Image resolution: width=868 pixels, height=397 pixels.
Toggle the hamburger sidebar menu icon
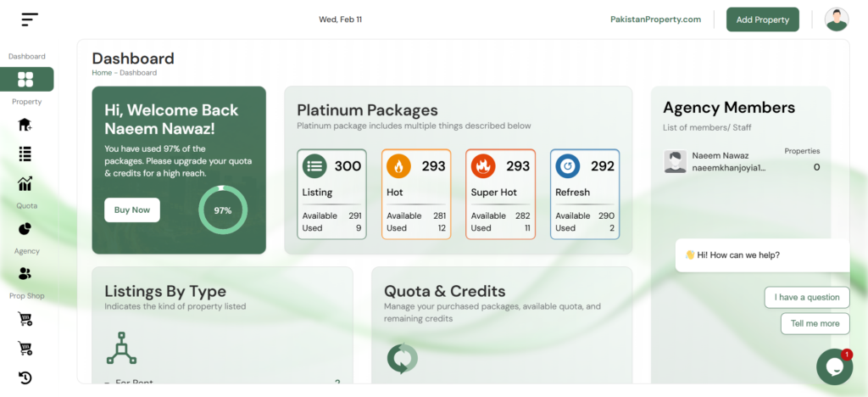pyautogui.click(x=30, y=20)
